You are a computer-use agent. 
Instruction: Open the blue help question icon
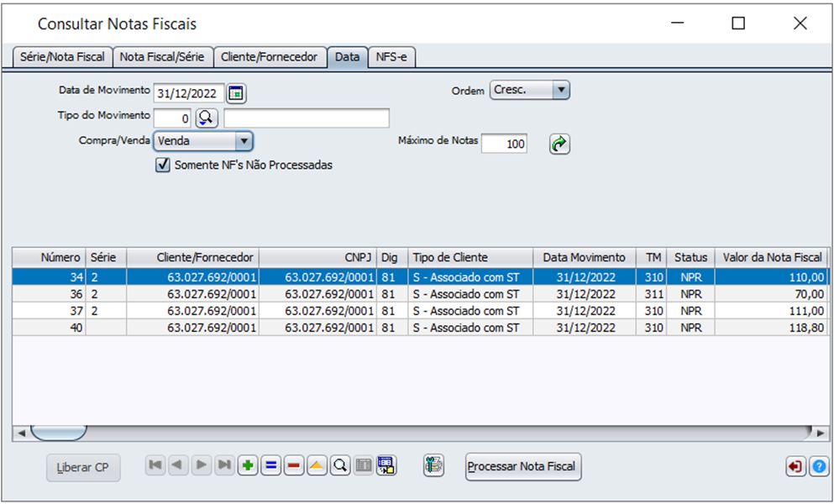(x=819, y=467)
